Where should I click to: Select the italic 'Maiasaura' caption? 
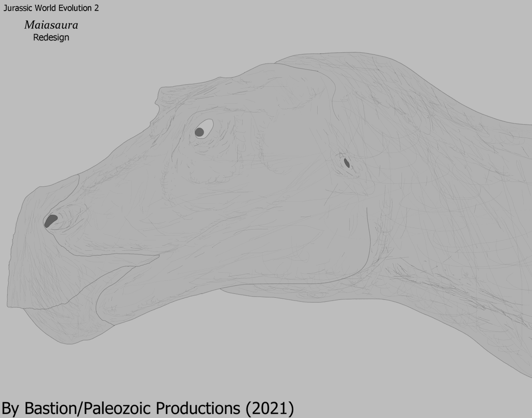pos(51,25)
